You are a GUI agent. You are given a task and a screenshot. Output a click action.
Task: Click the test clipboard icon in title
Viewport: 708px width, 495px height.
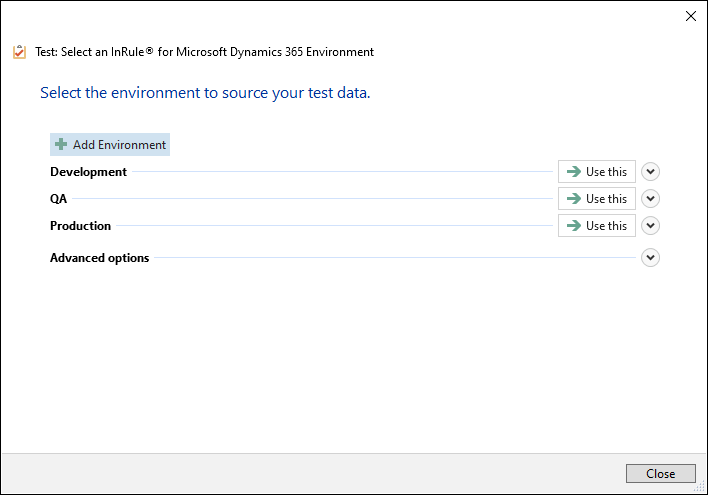pos(19,52)
